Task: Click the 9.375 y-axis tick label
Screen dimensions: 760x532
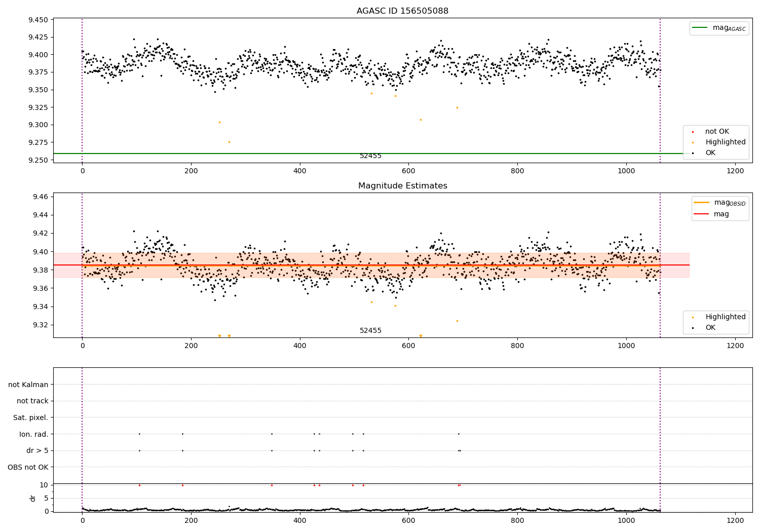Action: [38, 72]
